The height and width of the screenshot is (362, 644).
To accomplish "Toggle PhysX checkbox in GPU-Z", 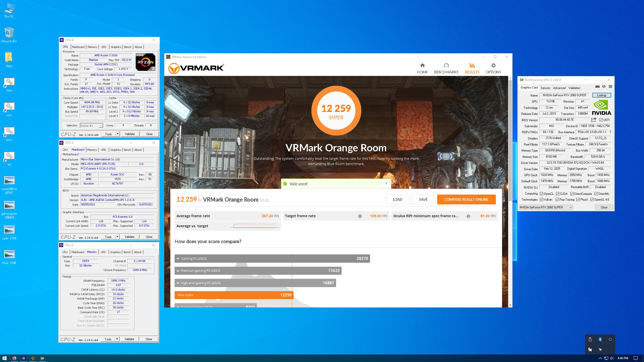I will [x=578, y=200].
